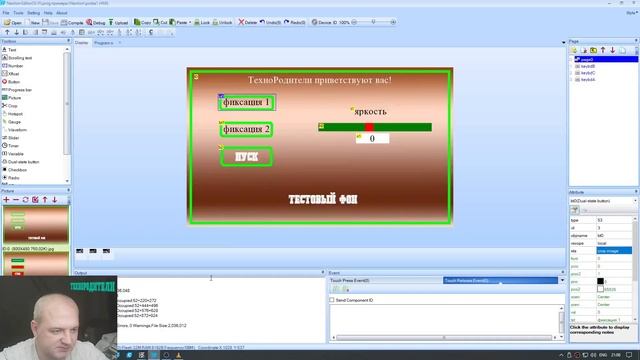Upload the project to the device
This screenshot has width=640, height=360.
click(118, 22)
